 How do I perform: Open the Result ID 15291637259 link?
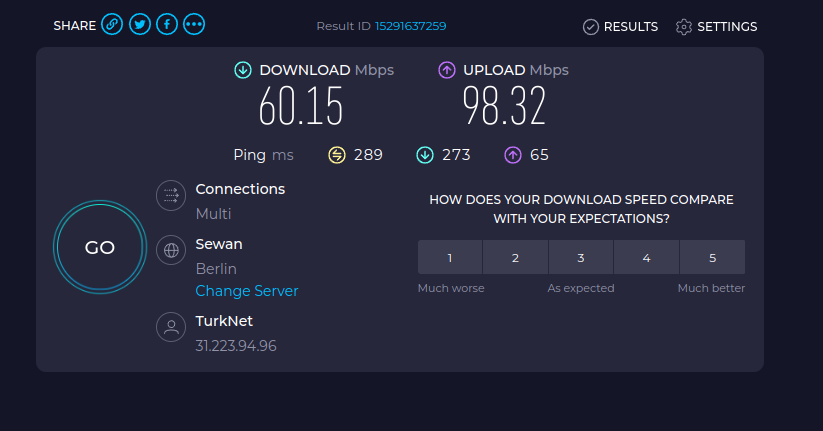(410, 26)
